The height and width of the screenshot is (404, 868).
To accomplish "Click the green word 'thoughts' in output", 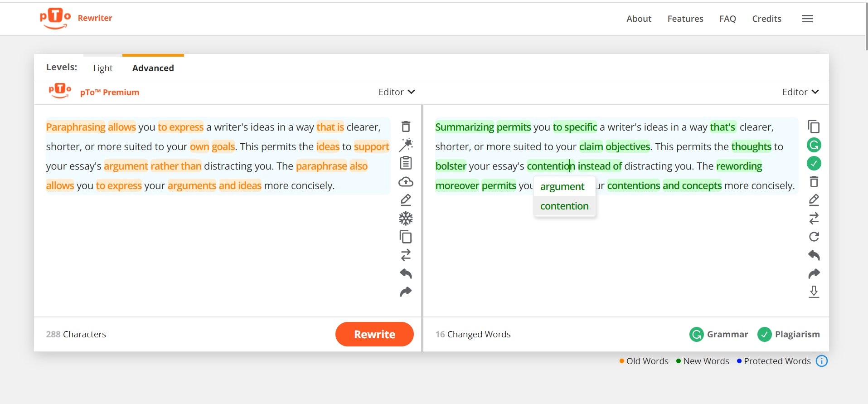I will tap(751, 146).
